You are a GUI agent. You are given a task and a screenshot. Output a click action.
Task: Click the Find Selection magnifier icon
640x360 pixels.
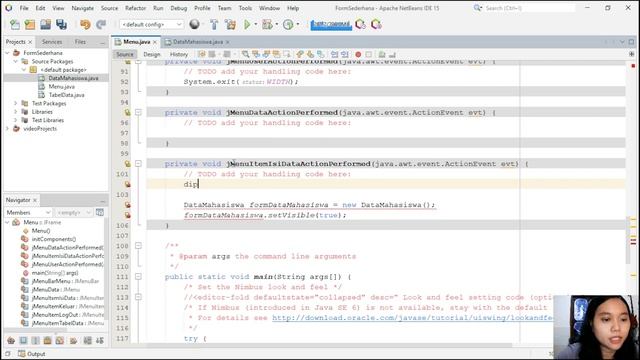[245, 54]
